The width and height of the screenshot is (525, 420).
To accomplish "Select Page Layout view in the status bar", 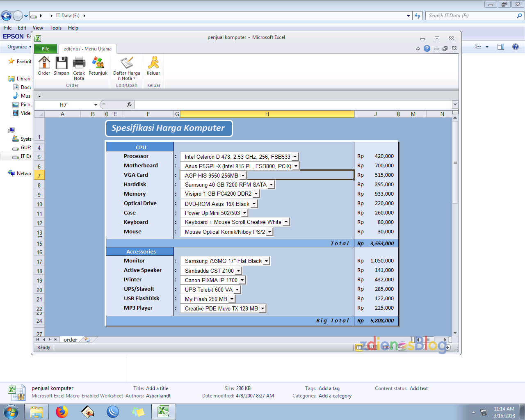I will 367,347.
